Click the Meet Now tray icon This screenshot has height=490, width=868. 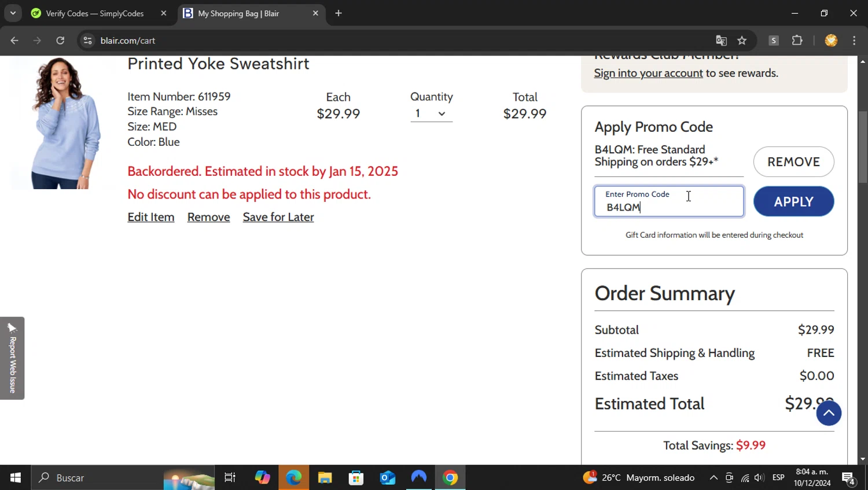click(729, 478)
